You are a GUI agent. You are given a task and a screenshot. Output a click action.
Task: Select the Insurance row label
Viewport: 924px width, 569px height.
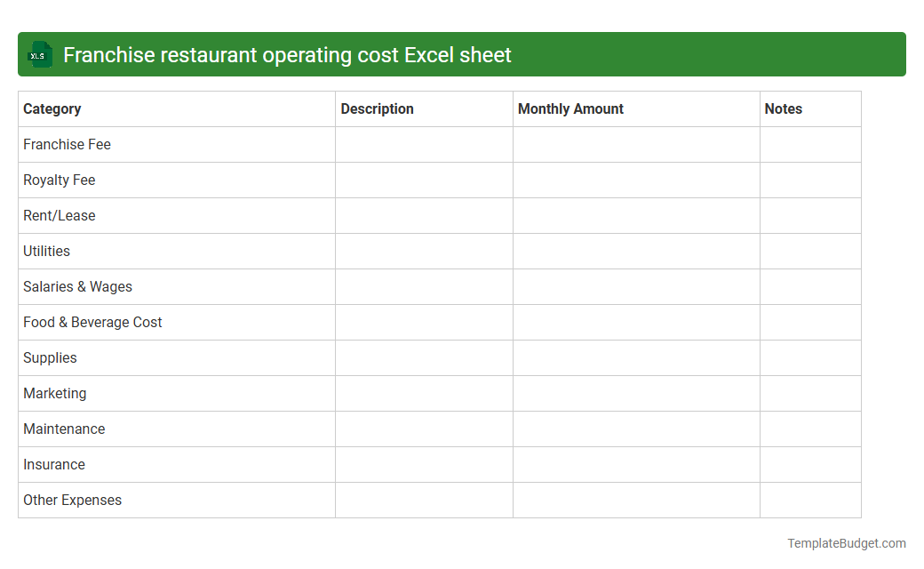[x=54, y=464]
